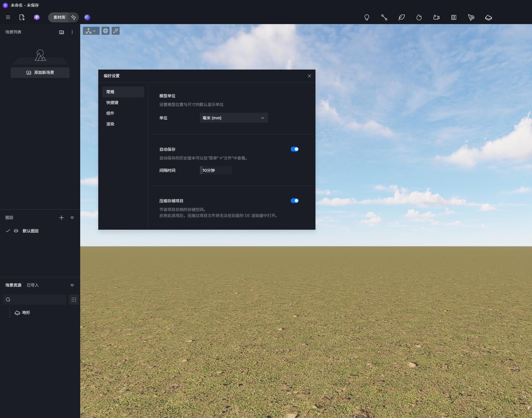Select the eyedropper material picker tool

(x=116, y=31)
